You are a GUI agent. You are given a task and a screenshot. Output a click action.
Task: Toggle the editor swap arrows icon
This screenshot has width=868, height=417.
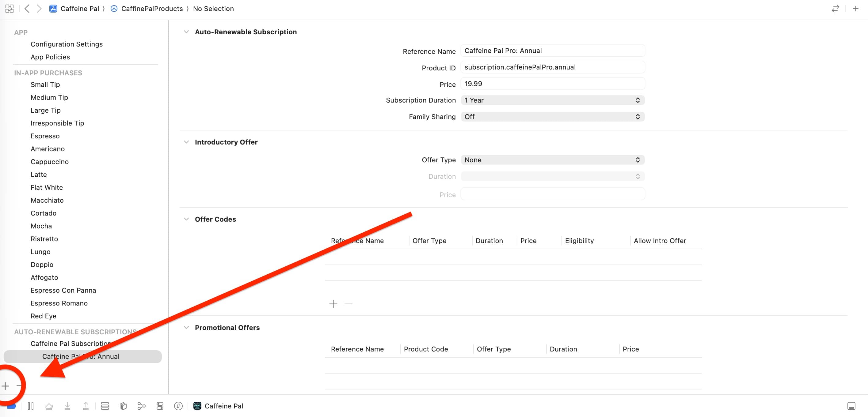coord(835,8)
